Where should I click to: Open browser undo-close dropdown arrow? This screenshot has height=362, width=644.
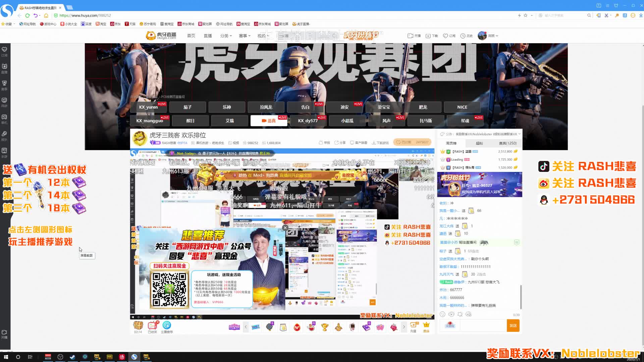(x=40, y=15)
